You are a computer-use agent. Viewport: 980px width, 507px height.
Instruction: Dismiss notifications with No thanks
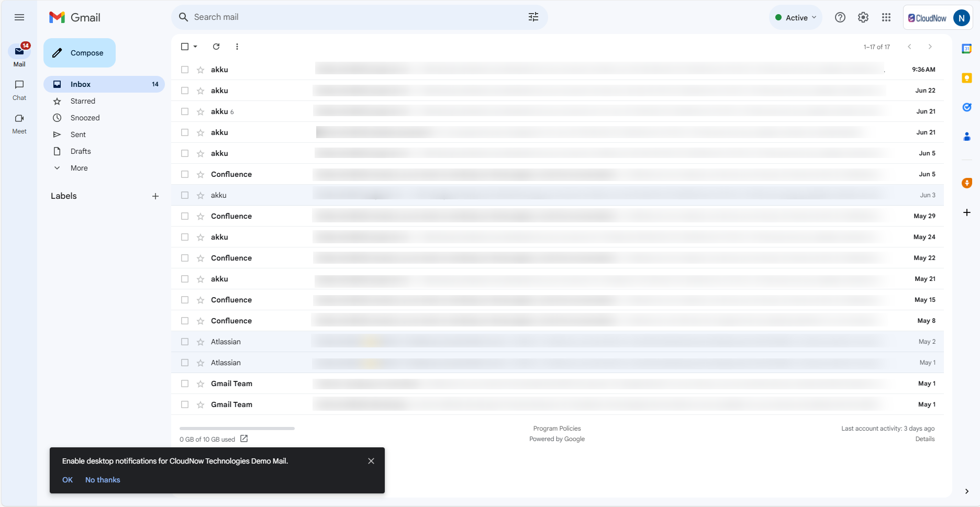(x=103, y=480)
